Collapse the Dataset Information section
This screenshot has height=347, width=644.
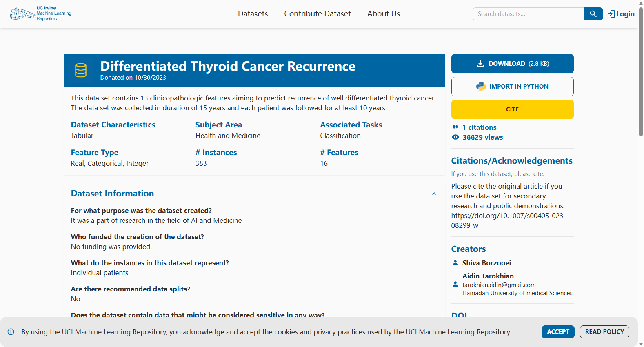tap(434, 194)
